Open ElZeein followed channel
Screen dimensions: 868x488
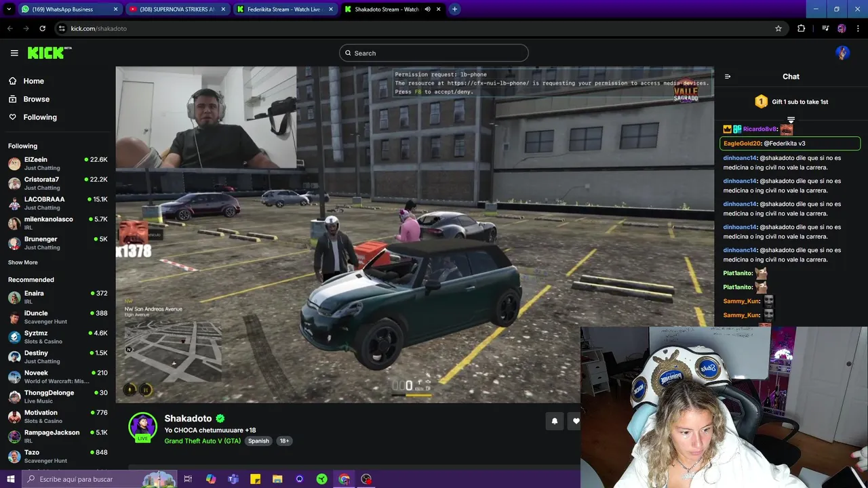coord(58,163)
